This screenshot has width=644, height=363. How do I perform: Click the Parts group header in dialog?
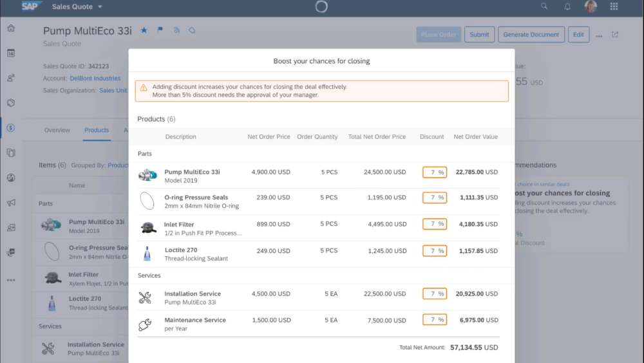(144, 154)
